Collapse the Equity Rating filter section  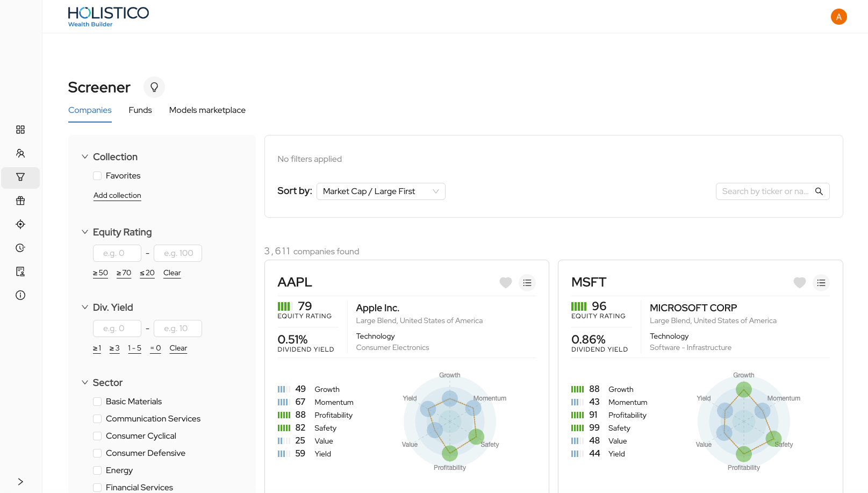(85, 232)
